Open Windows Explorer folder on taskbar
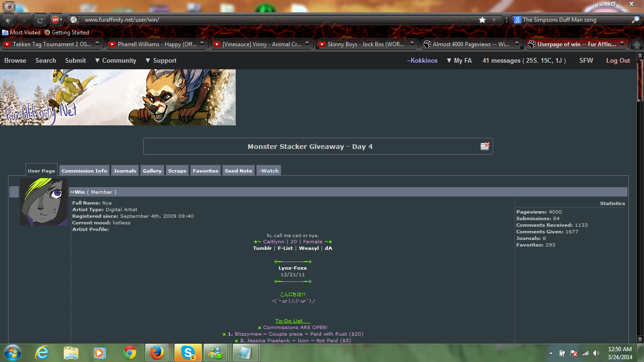The image size is (644, 362). coord(71,353)
